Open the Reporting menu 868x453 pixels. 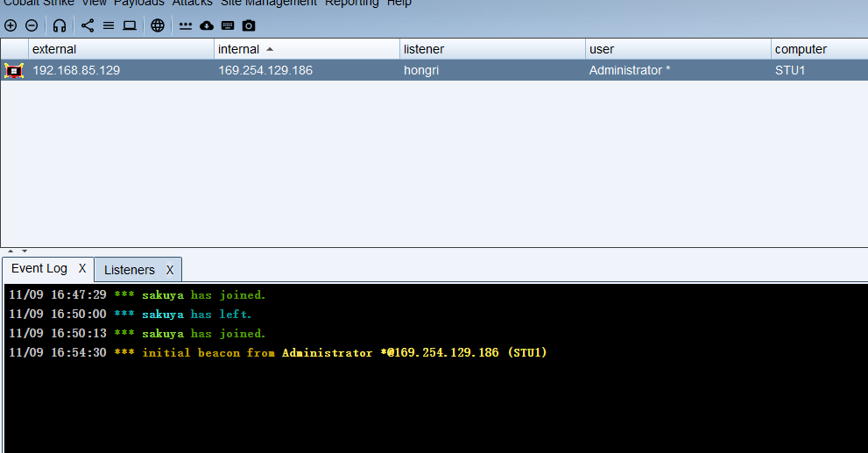tap(351, 3)
